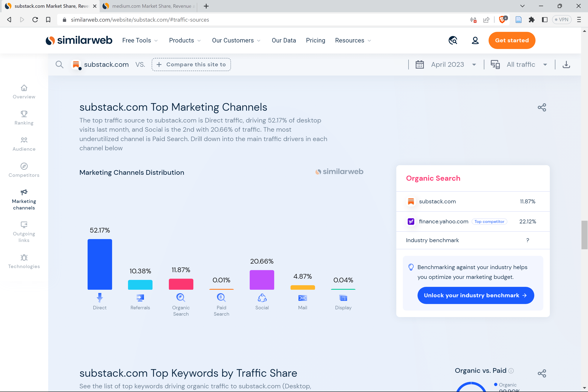This screenshot has width=588, height=392.
Task: Toggle the browser sidebar panel button
Action: point(545,20)
